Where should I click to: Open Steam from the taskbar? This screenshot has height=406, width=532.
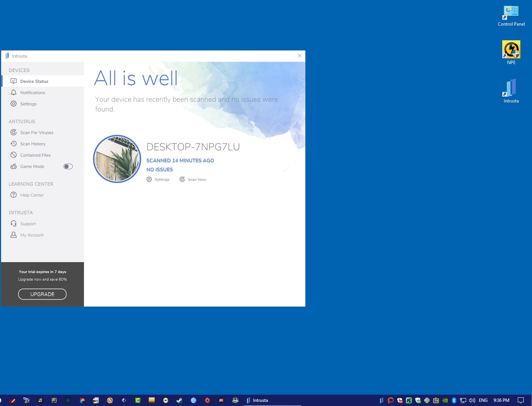[x=180, y=400]
